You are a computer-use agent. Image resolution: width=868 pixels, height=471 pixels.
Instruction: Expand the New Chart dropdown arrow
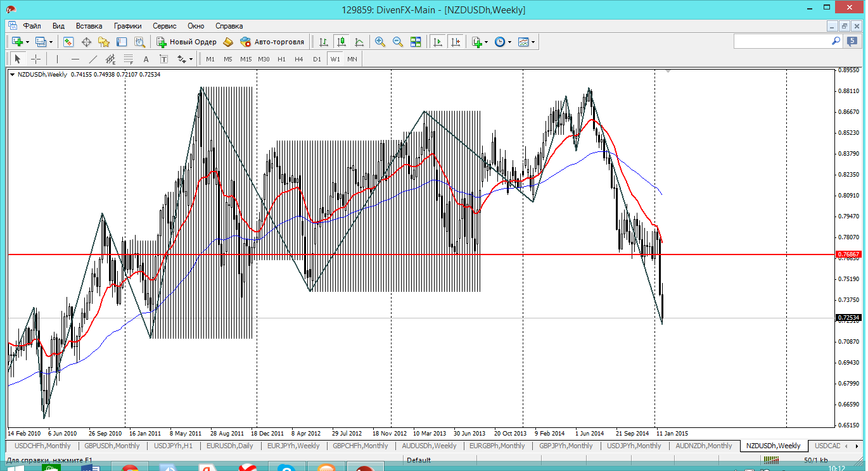pos(27,42)
